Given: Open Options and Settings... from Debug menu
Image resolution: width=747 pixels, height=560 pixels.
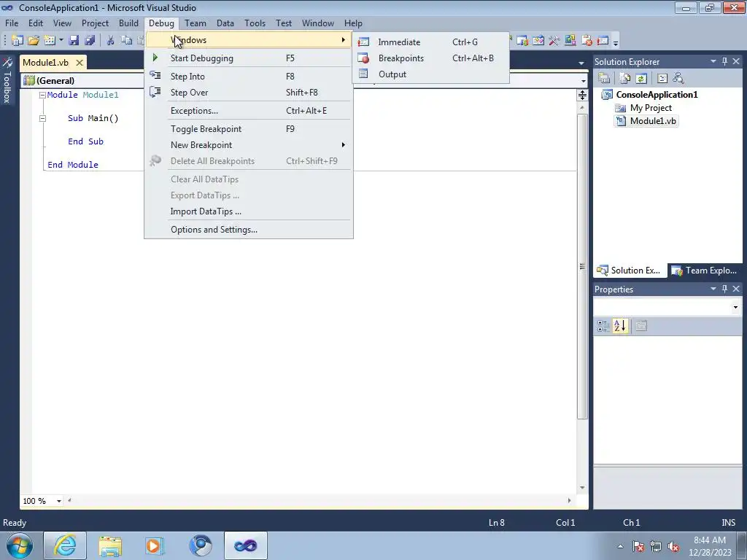Looking at the screenshot, I should tap(249, 230).
